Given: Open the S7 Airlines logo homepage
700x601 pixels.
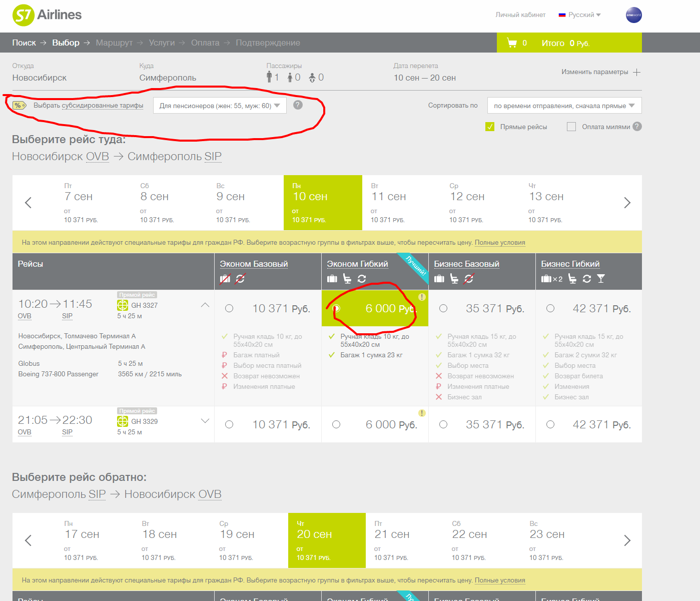Looking at the screenshot, I should click(47, 15).
